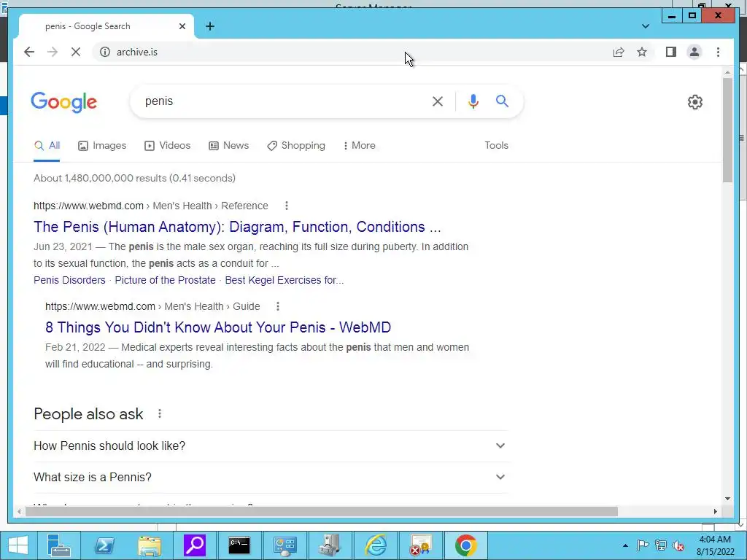
Task: Focus the Google search input field
Action: [x=281, y=101]
